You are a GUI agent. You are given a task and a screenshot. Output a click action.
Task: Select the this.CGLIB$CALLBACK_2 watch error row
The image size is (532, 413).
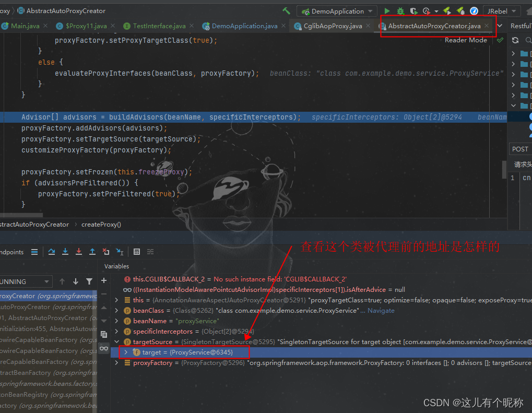coord(321,279)
